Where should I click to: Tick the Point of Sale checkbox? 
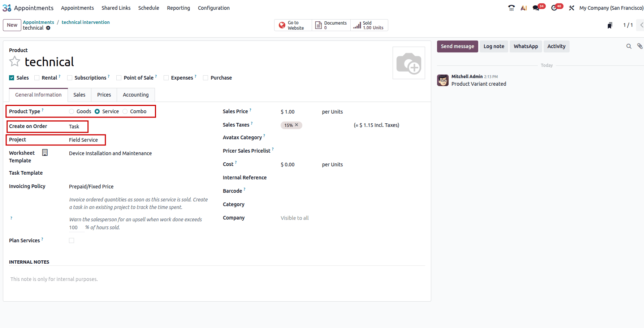tap(119, 78)
